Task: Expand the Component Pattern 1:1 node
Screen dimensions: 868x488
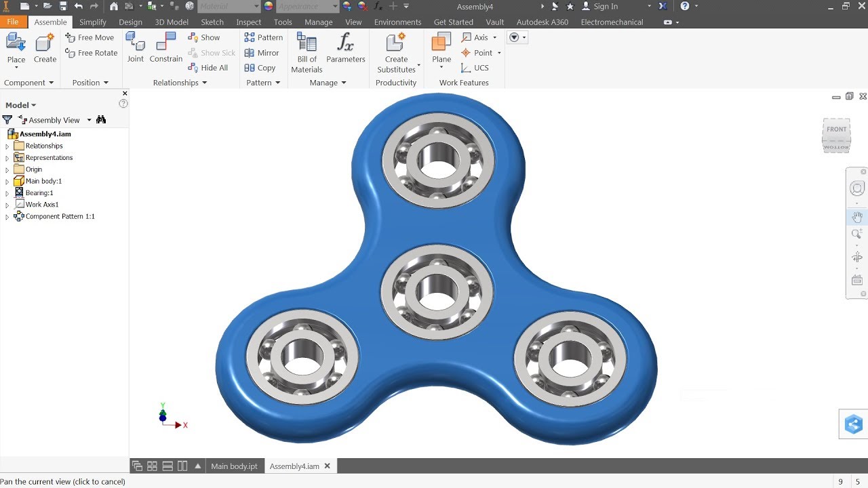Action: click(x=7, y=217)
